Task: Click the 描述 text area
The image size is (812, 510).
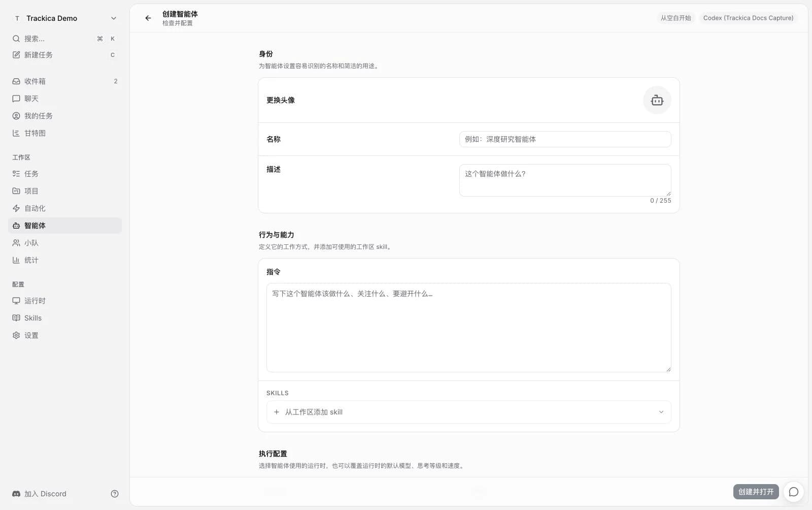Action: click(565, 180)
